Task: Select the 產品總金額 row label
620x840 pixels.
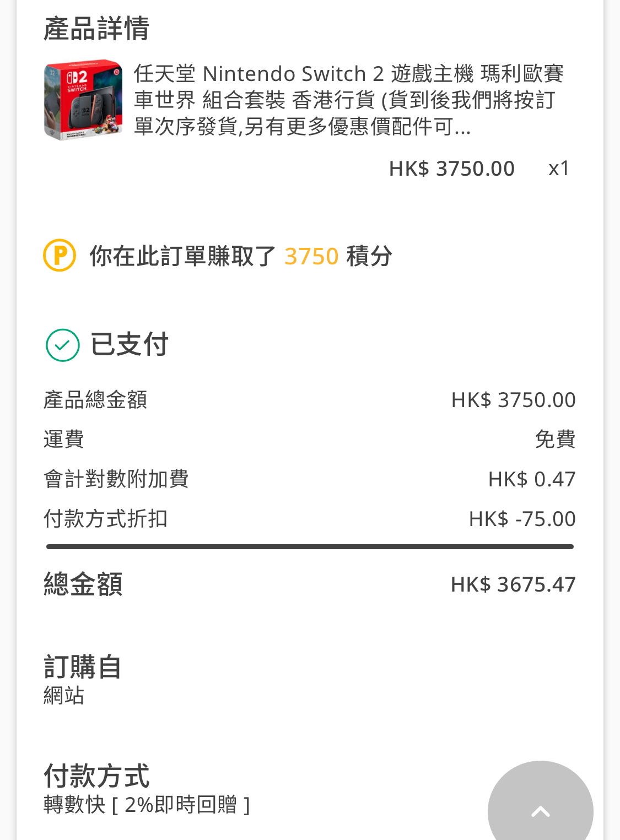Action: click(x=95, y=400)
